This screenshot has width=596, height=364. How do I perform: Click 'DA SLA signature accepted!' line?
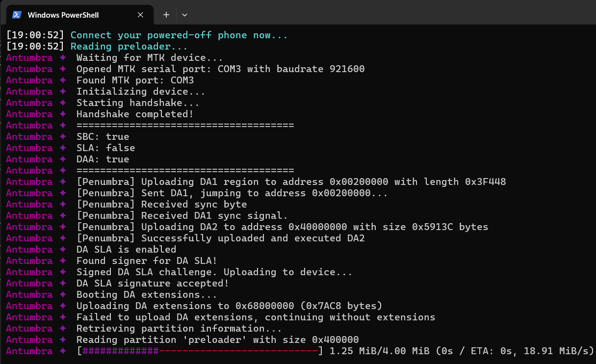tap(153, 284)
